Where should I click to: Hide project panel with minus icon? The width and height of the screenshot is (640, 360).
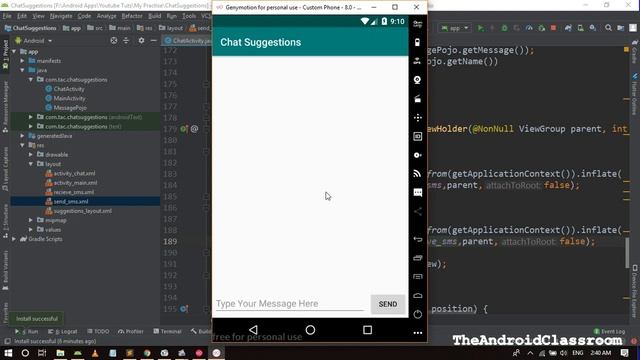click(x=153, y=40)
